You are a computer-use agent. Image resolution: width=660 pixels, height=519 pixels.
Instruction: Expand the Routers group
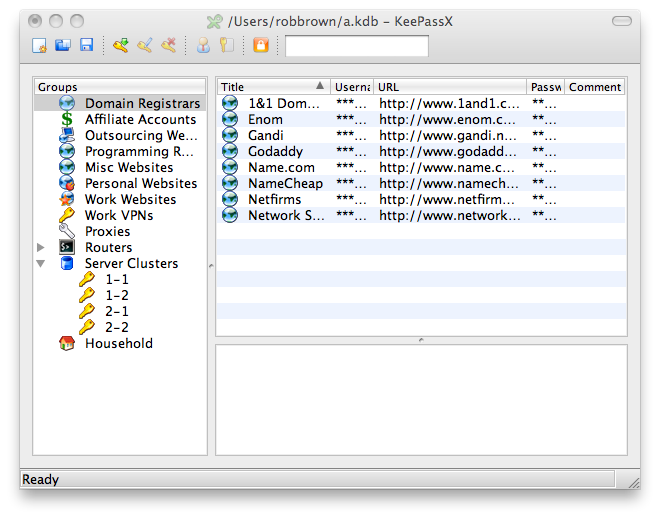pyautogui.click(x=41, y=248)
